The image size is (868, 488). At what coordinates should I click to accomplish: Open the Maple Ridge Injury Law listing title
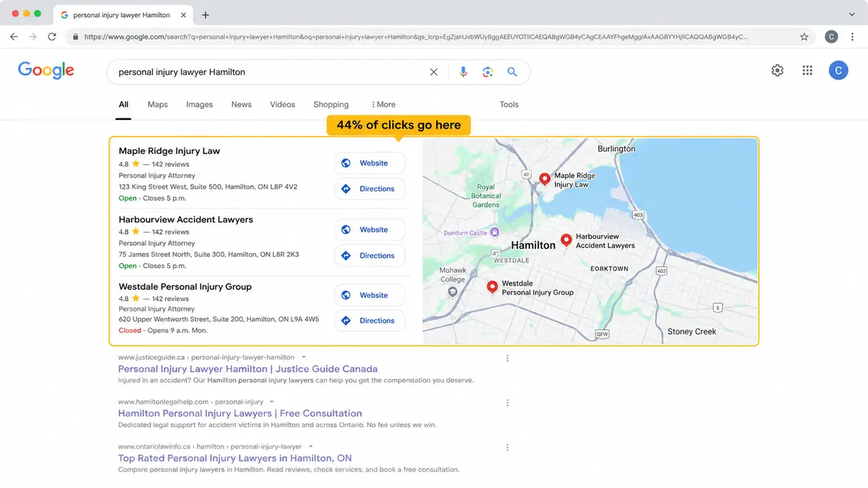[x=169, y=151]
